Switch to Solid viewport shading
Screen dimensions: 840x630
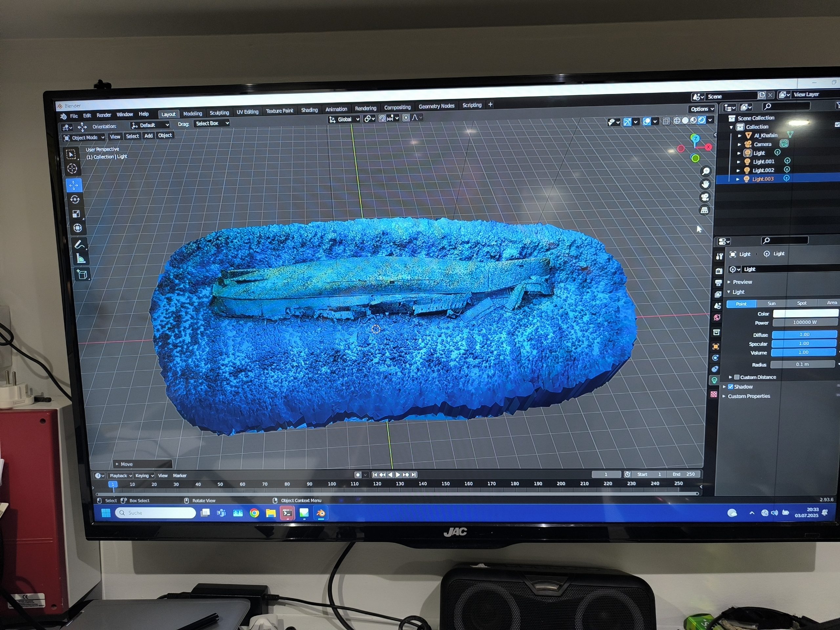pos(685,120)
